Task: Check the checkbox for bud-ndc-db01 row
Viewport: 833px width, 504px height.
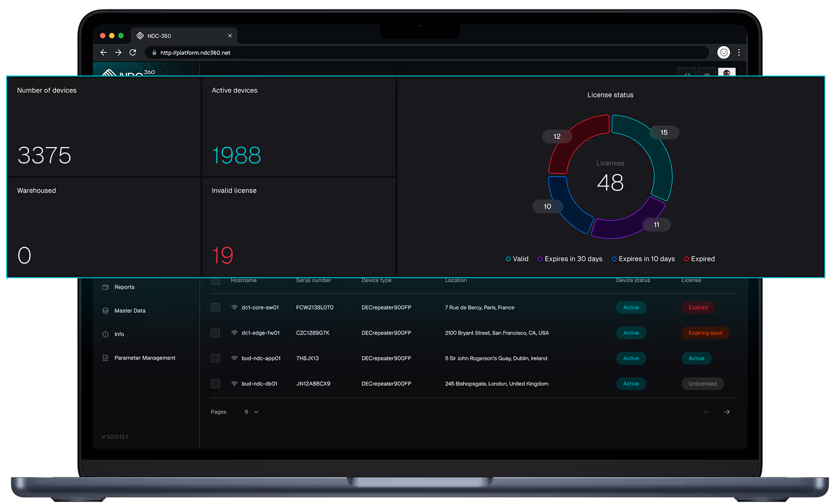Action: tap(215, 384)
